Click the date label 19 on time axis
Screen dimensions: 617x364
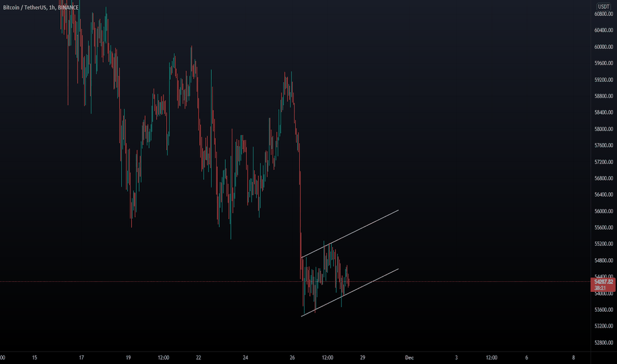pos(128,357)
